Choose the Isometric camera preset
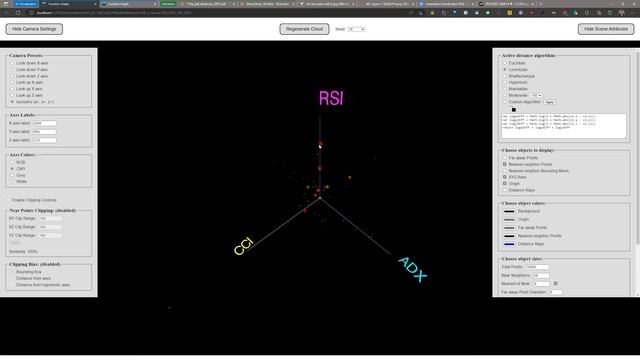 click(12, 102)
